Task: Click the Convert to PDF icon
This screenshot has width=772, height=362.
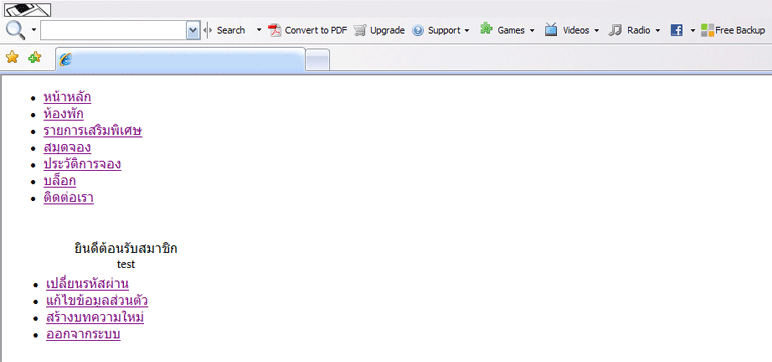Action: (274, 31)
